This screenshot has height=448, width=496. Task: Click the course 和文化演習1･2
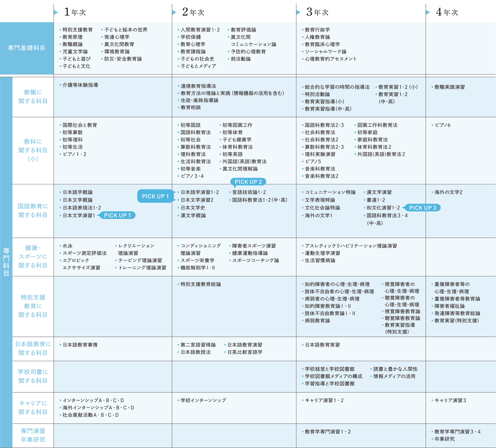pos(383,208)
